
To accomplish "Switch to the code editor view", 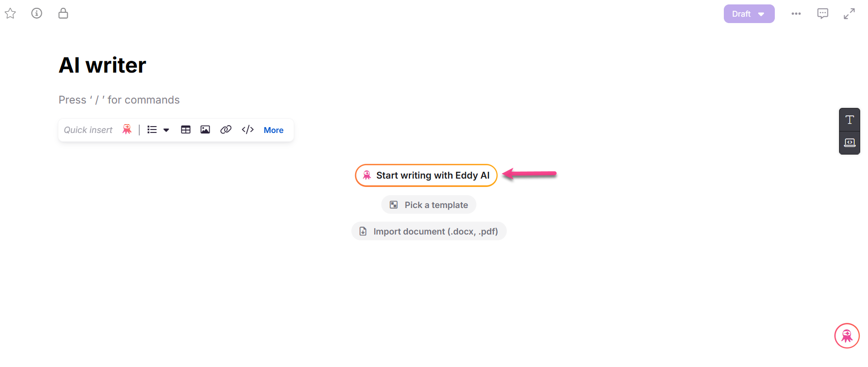I will (849, 143).
